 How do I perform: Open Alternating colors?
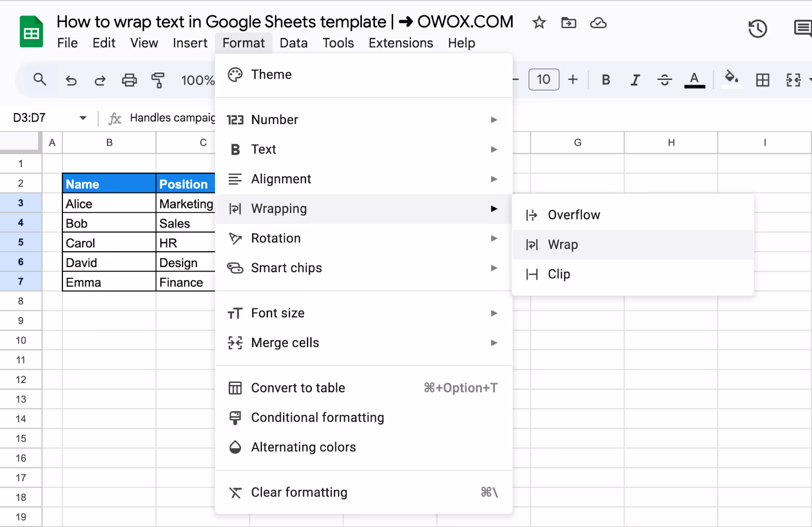[363, 447]
